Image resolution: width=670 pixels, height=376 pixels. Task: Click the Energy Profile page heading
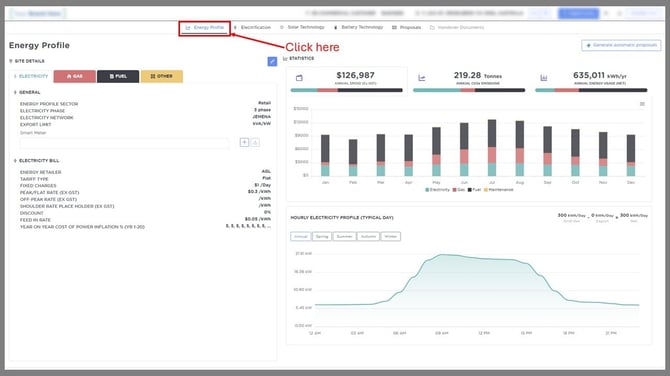[x=39, y=45]
